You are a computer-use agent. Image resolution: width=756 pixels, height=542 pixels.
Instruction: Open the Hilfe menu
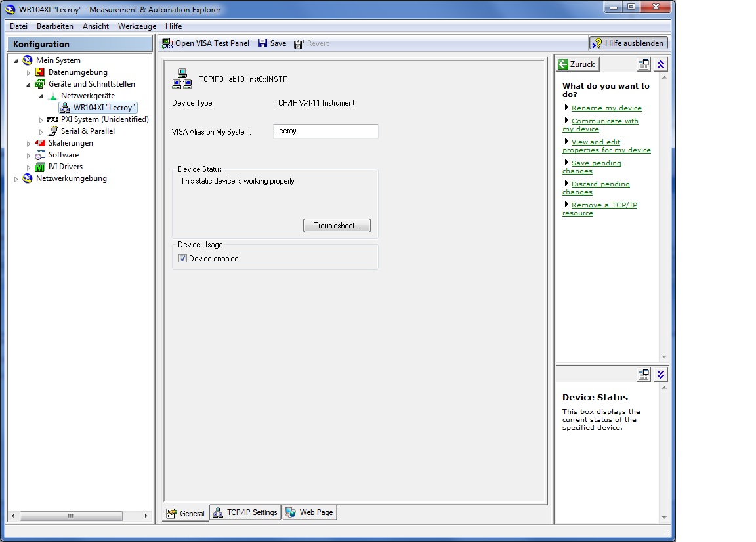[173, 26]
